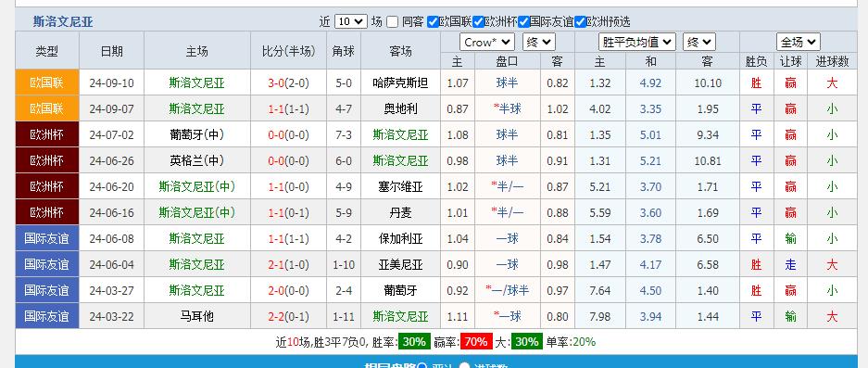Viewport: 868px width, 368px height.
Task: Click the 输 result in 保加利亚 row
Action: click(x=790, y=239)
